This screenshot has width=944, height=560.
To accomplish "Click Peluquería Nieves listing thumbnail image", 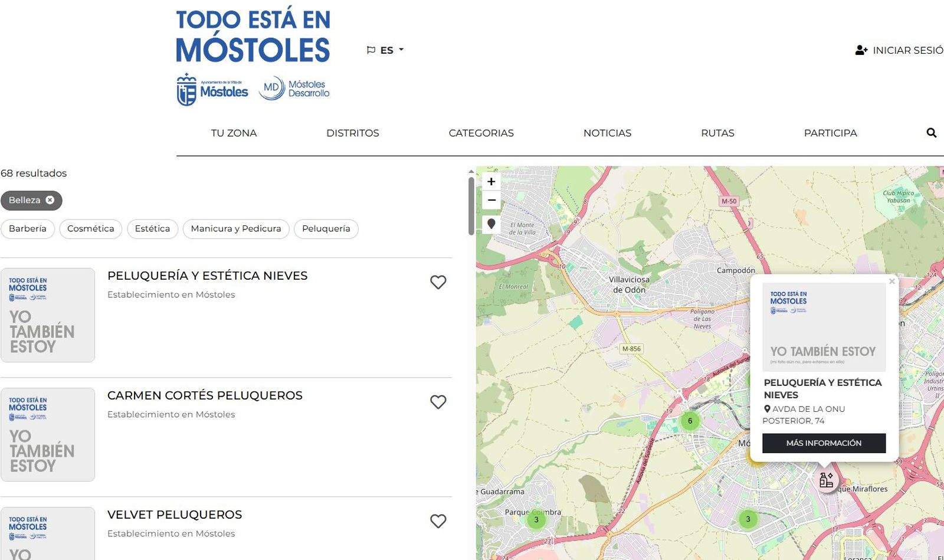I will (48, 315).
